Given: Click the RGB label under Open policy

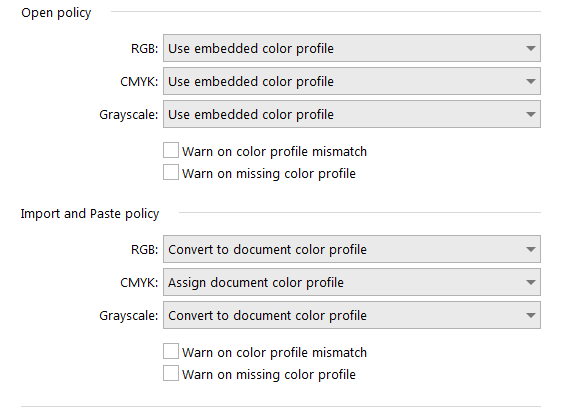Looking at the screenshot, I should click(144, 48).
